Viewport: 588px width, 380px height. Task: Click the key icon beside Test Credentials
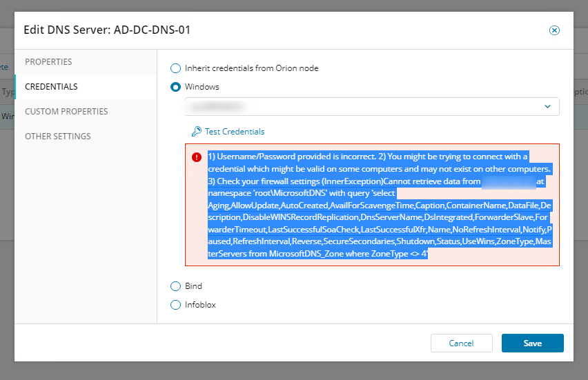click(x=197, y=132)
